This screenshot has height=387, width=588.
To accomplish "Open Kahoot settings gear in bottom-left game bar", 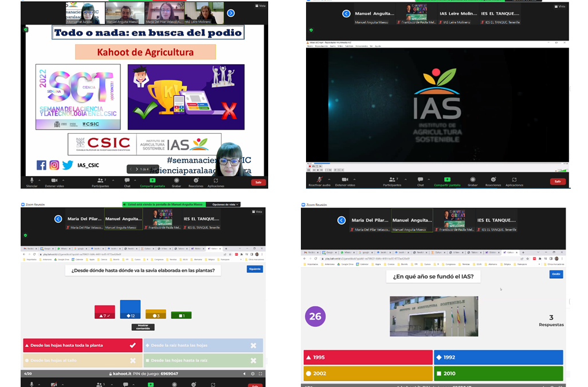I will (253, 374).
